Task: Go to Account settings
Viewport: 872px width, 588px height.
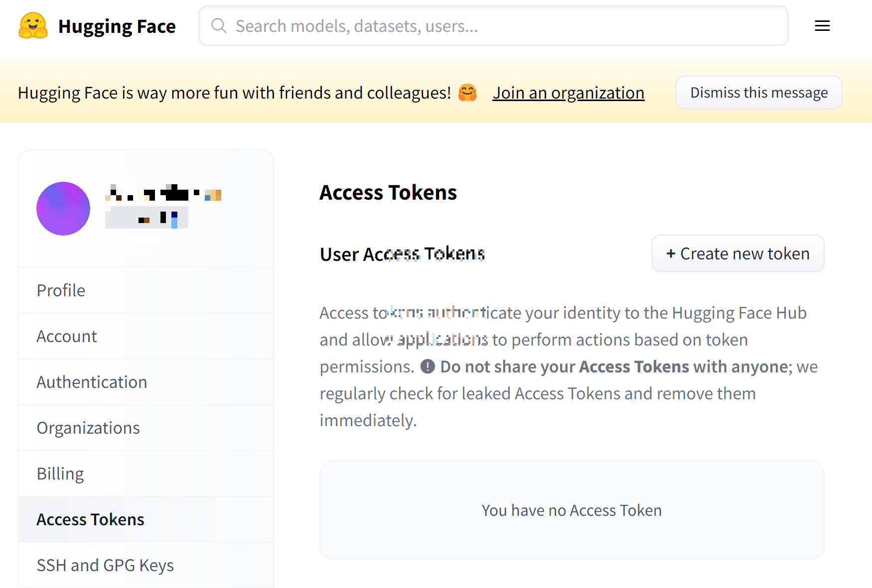Action: [146, 336]
